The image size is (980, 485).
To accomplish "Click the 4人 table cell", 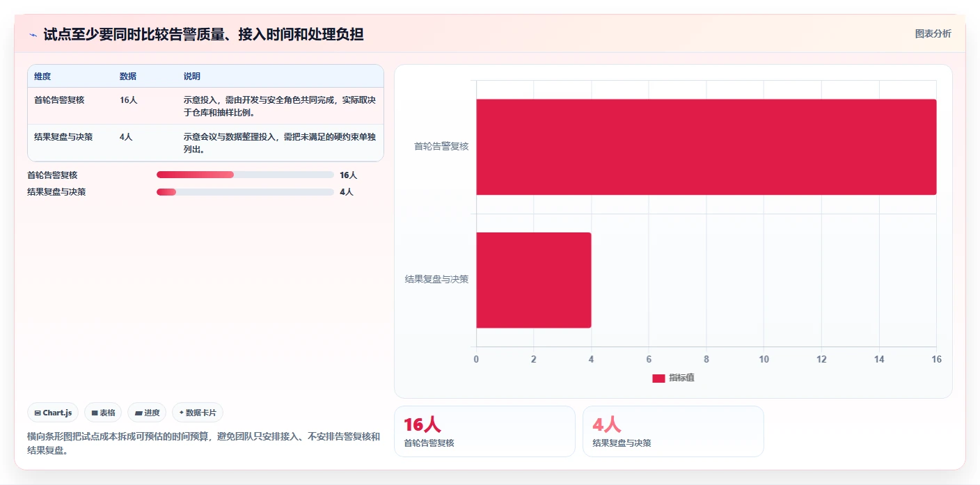I will point(126,137).
